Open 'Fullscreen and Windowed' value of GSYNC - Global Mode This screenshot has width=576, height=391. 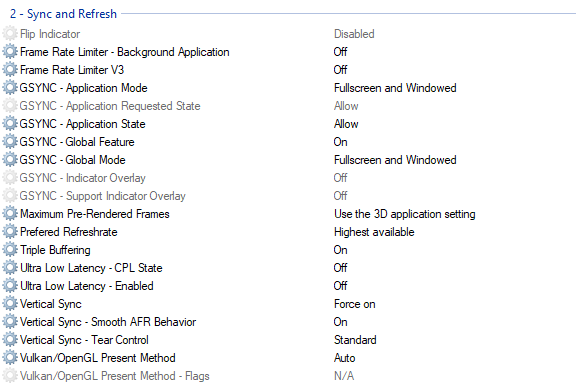395,160
